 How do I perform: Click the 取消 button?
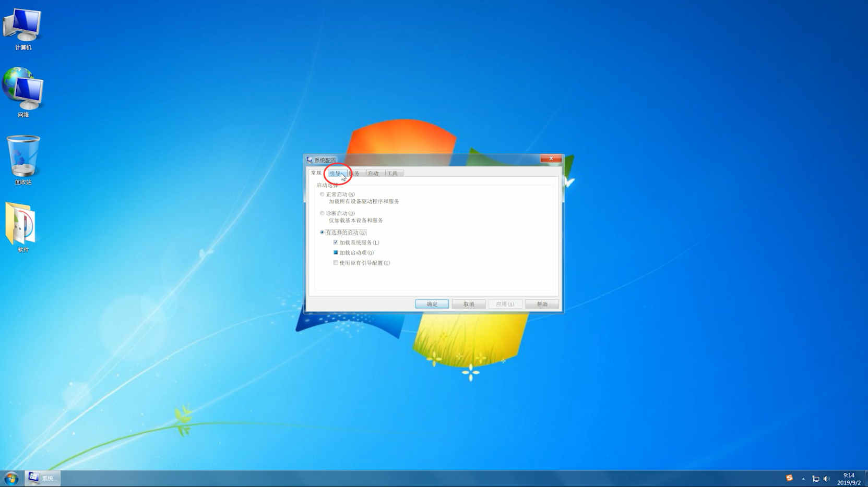pyautogui.click(x=469, y=304)
